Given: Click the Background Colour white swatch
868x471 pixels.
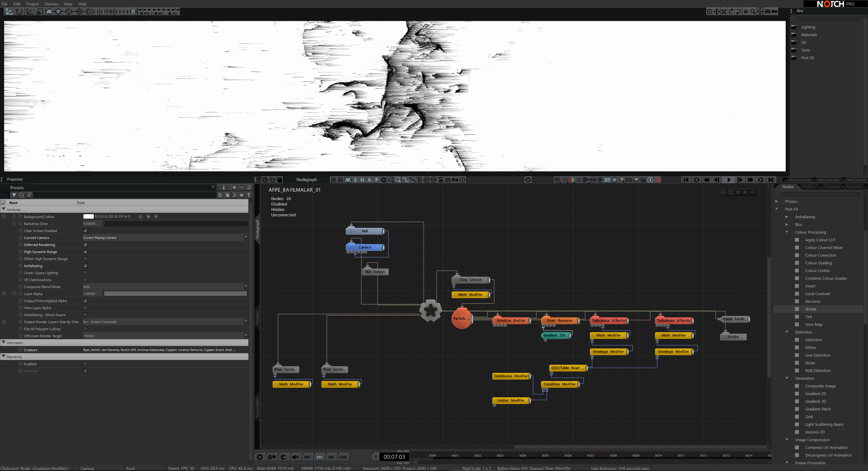Looking at the screenshot, I should (88, 216).
